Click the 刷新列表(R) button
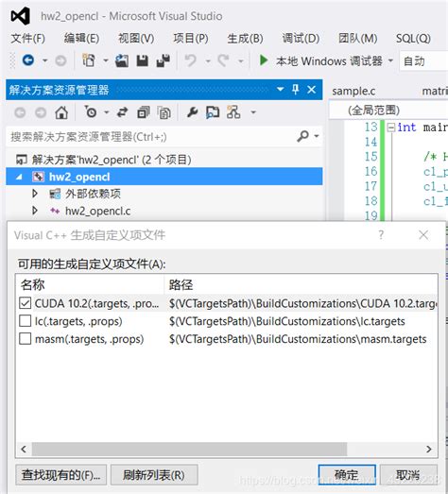 154,474
